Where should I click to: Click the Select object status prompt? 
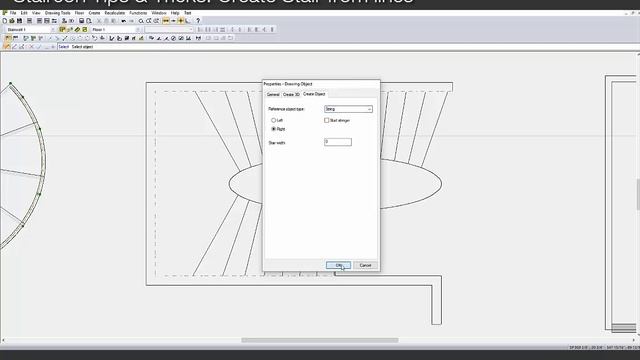(x=82, y=47)
